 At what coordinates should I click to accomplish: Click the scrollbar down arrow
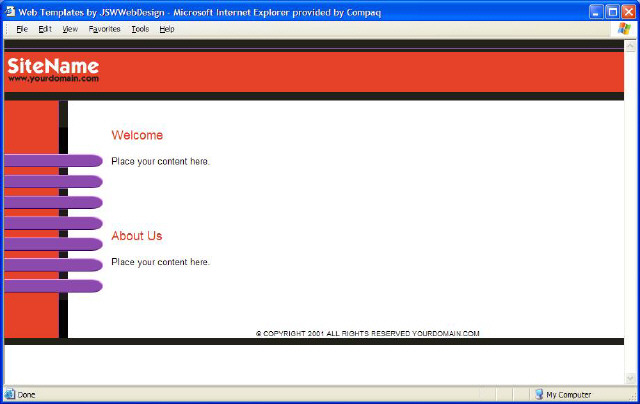[x=630, y=378]
